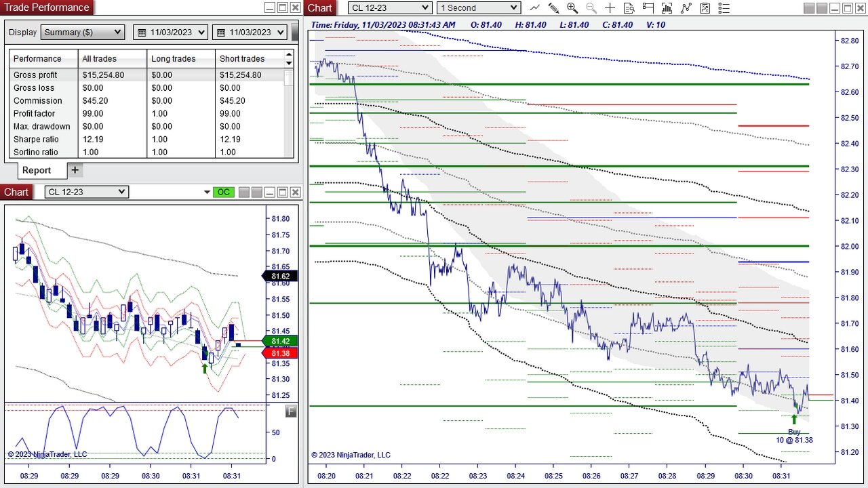Toggle the Chart Trader panel icon
This screenshot has width=868, height=488.
648,7
